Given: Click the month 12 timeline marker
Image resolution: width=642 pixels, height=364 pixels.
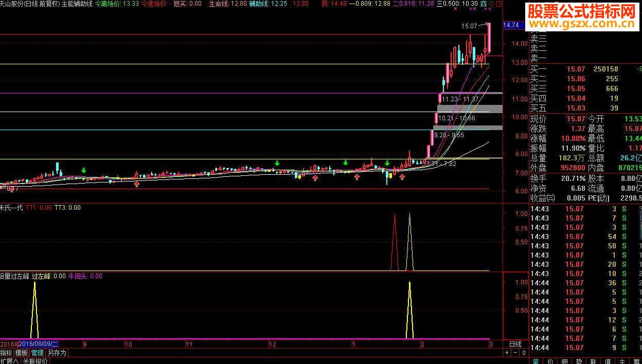Looking at the screenshot, I should [x=273, y=344].
